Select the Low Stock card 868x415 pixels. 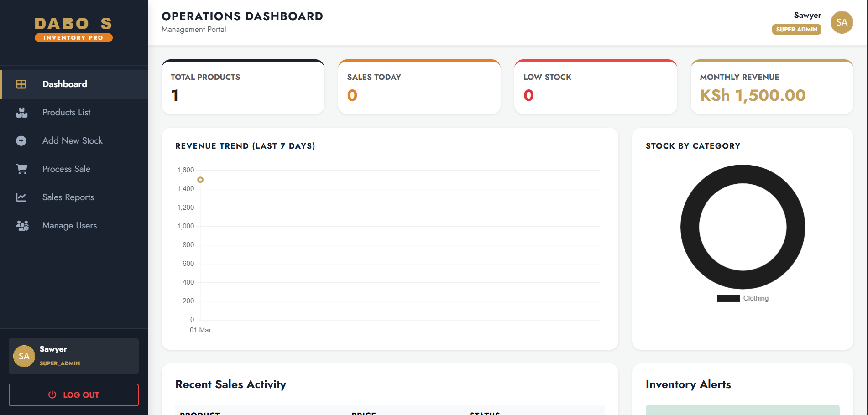coord(596,87)
